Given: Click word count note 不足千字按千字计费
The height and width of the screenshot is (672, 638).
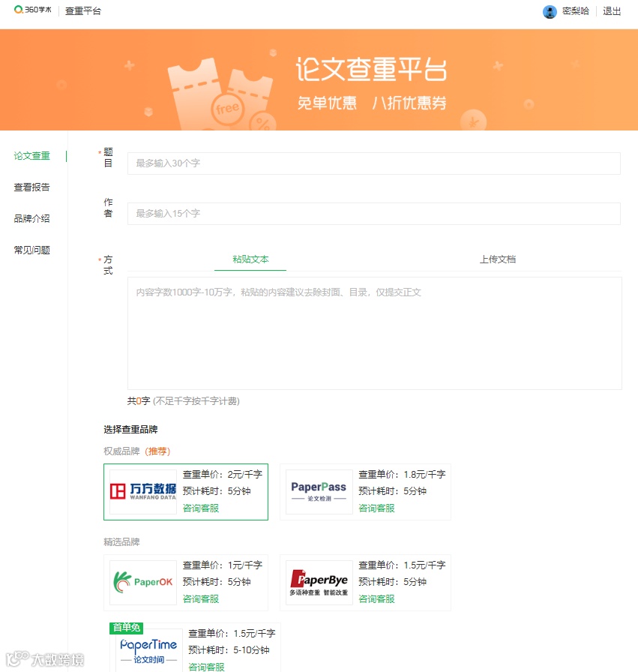Looking at the screenshot, I should (x=196, y=401).
